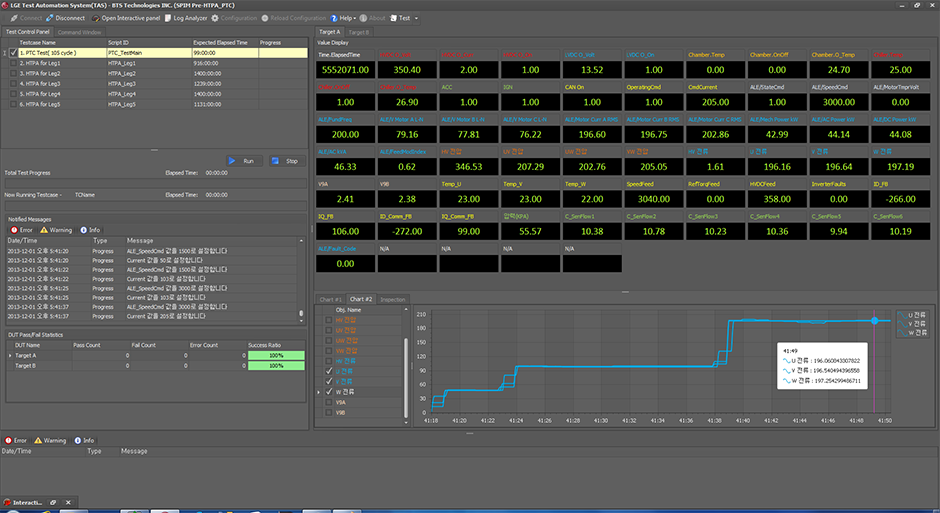Uncheck the PTC Test (105 cycle) testcase
Screen dimensions: 940x513
(x=13, y=53)
